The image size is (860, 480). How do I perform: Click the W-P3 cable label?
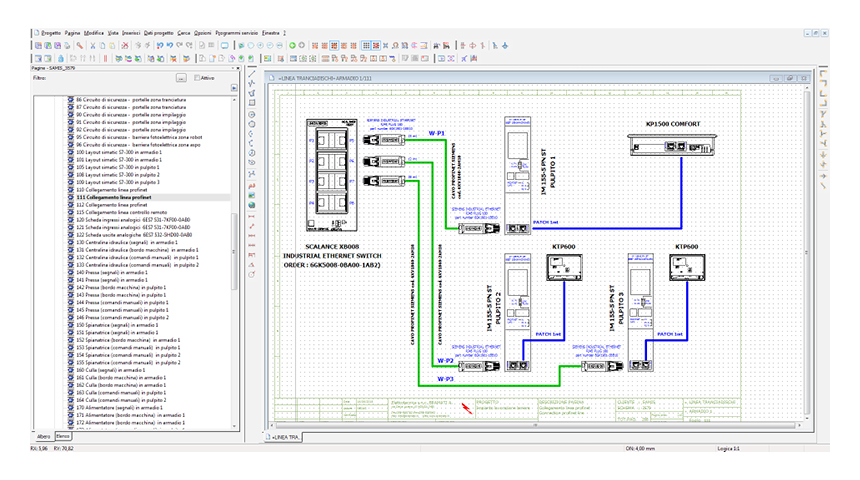445,379
